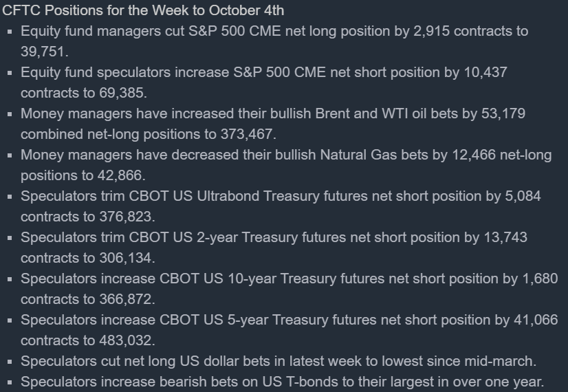Click the "combined net-long positions to 373,467." text
This screenshot has width=568, height=392.
(x=148, y=134)
